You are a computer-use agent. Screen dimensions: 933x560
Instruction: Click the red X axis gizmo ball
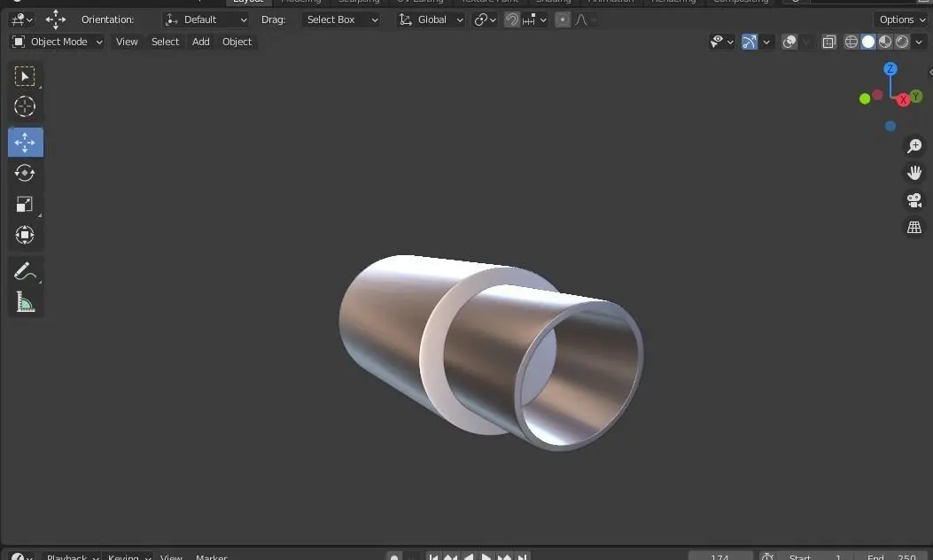click(903, 100)
